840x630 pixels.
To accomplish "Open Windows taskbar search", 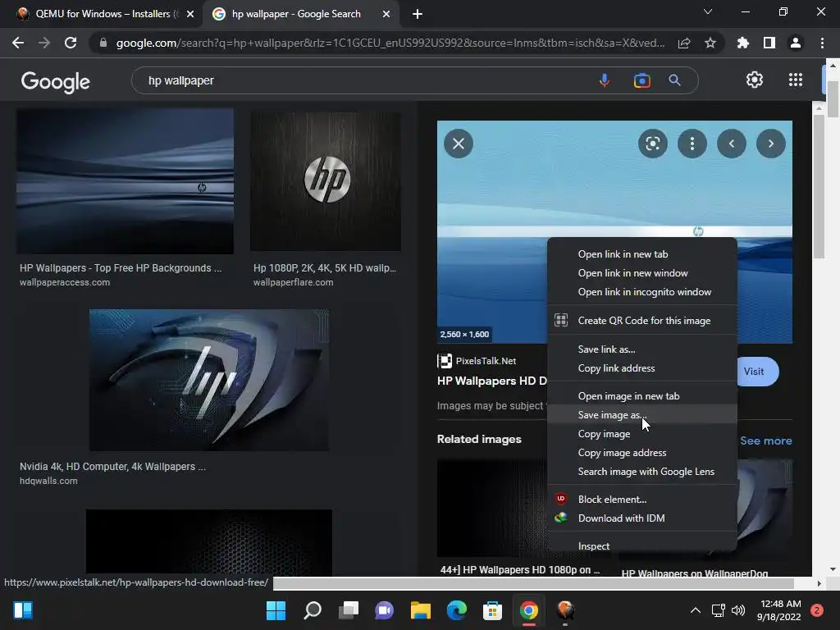I will (313, 610).
